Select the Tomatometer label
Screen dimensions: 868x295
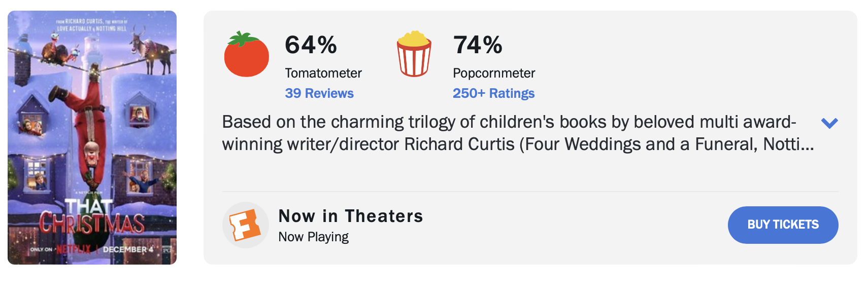click(323, 73)
